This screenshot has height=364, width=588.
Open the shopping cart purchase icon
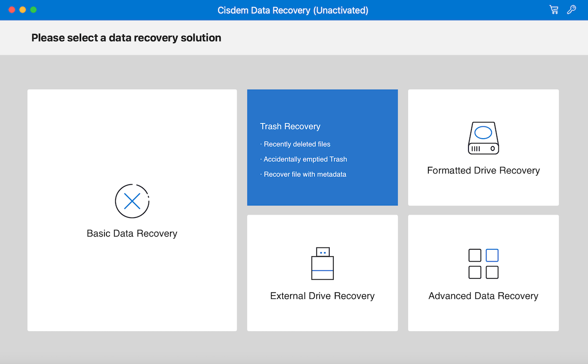(554, 10)
